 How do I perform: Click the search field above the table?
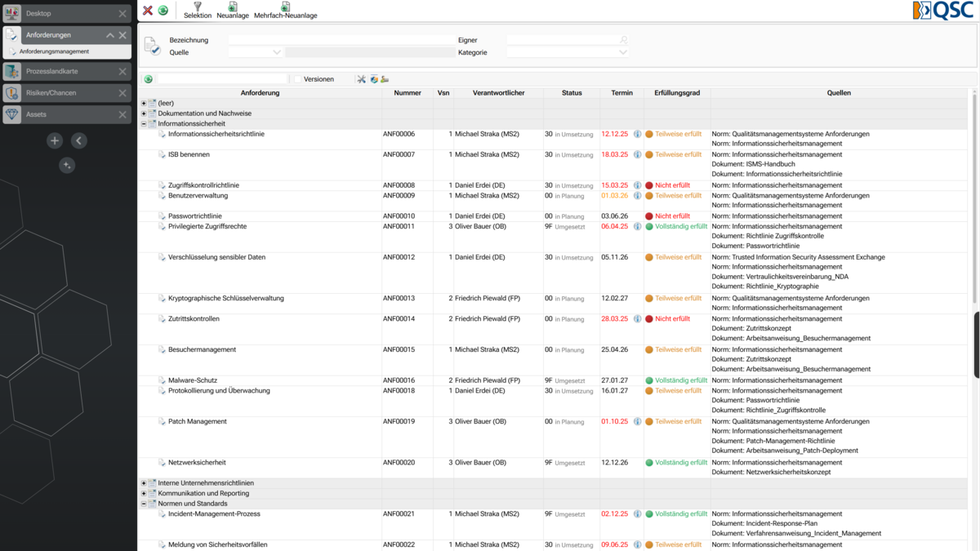click(x=222, y=79)
